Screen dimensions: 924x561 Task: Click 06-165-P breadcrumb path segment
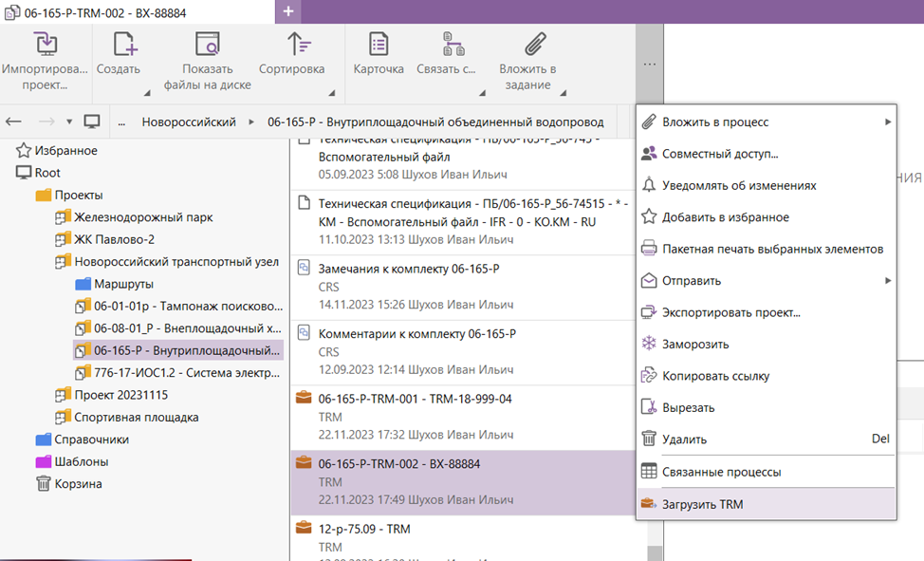pos(435,122)
